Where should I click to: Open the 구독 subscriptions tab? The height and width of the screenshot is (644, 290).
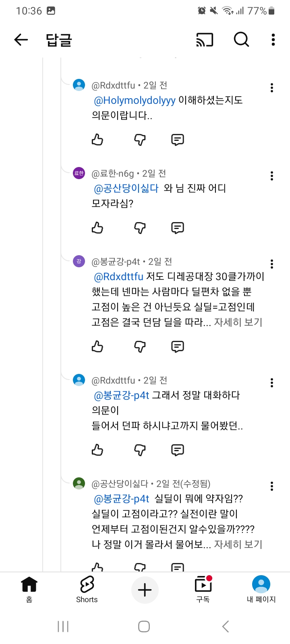point(203,589)
